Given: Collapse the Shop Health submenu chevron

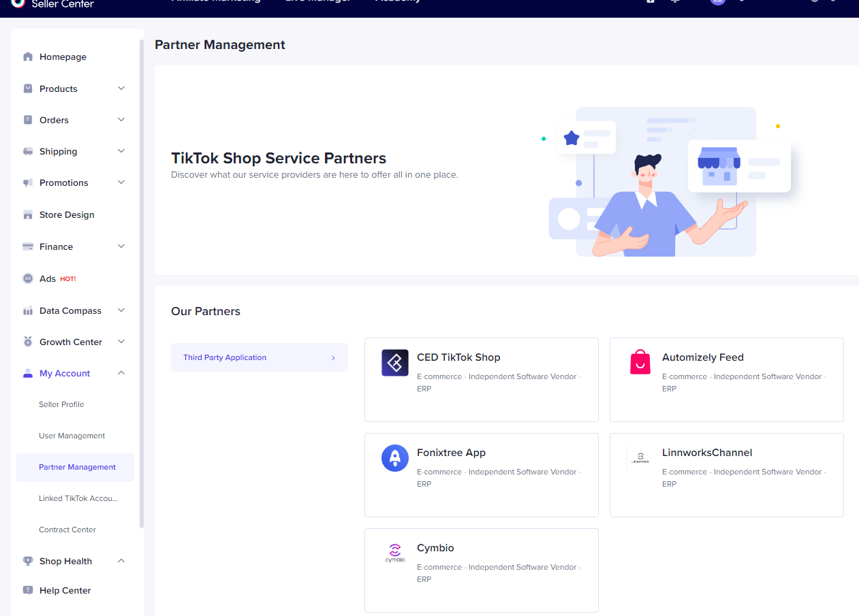Looking at the screenshot, I should pyautogui.click(x=121, y=561).
